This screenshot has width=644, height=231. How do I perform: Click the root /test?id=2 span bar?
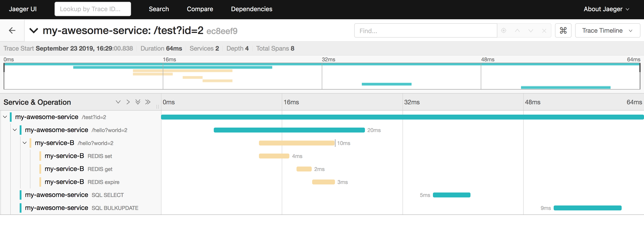click(402, 117)
